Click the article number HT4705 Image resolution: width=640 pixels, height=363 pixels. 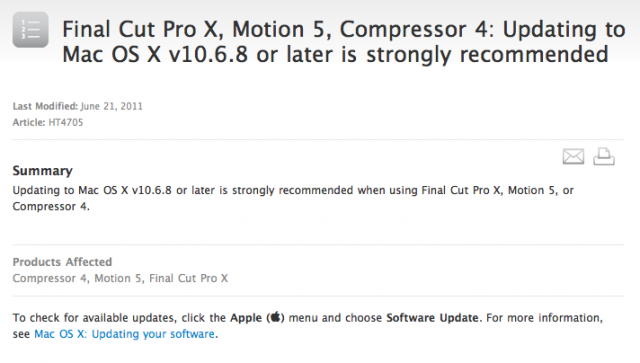[x=66, y=122]
